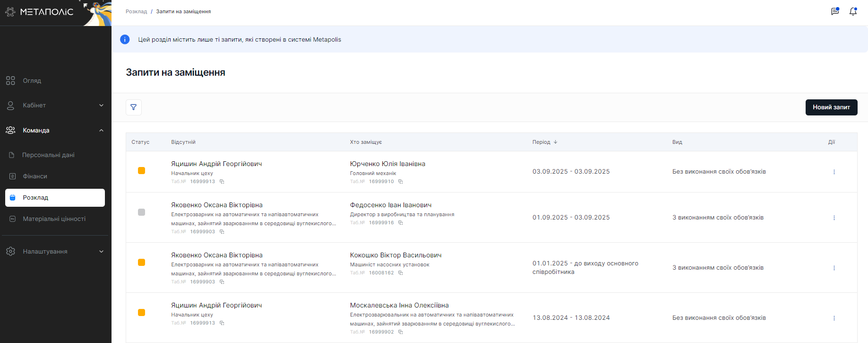
Task: Click name Москалевська Інна Олексіївна
Action: [x=399, y=305]
